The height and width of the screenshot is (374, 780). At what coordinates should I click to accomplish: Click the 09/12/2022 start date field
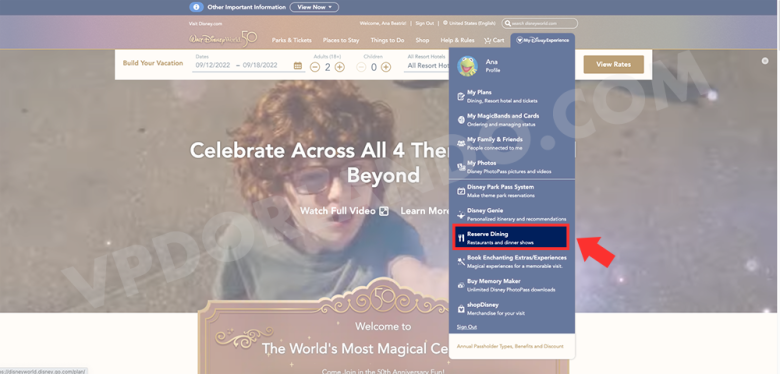click(x=213, y=65)
